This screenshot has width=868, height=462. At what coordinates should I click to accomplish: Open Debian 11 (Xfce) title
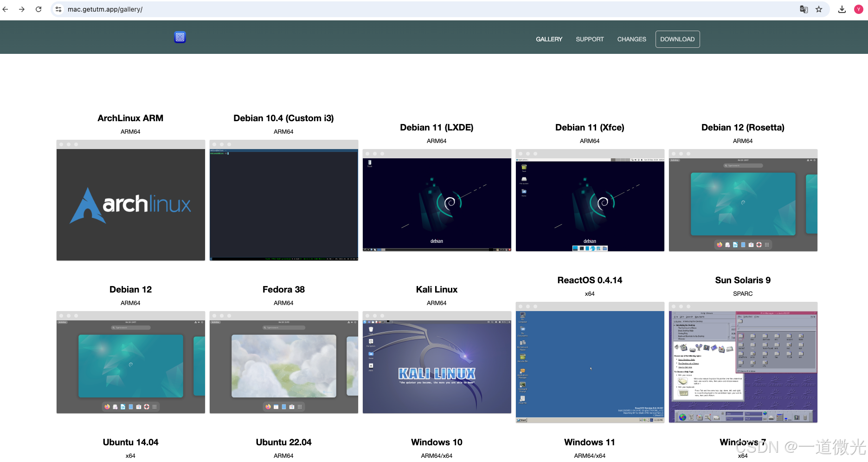[x=590, y=128]
